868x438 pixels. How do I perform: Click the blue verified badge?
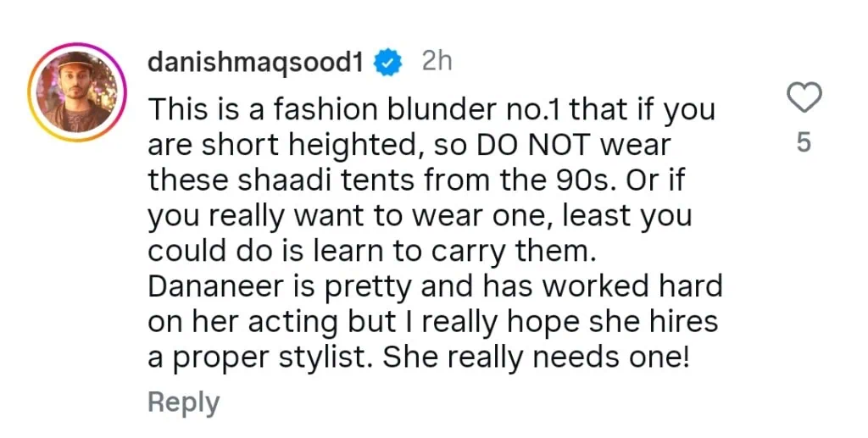click(x=388, y=63)
